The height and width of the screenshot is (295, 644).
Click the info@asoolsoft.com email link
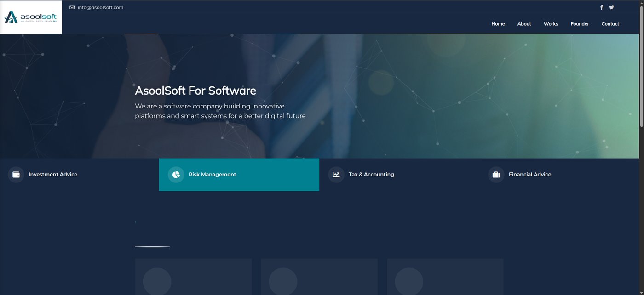(100, 7)
